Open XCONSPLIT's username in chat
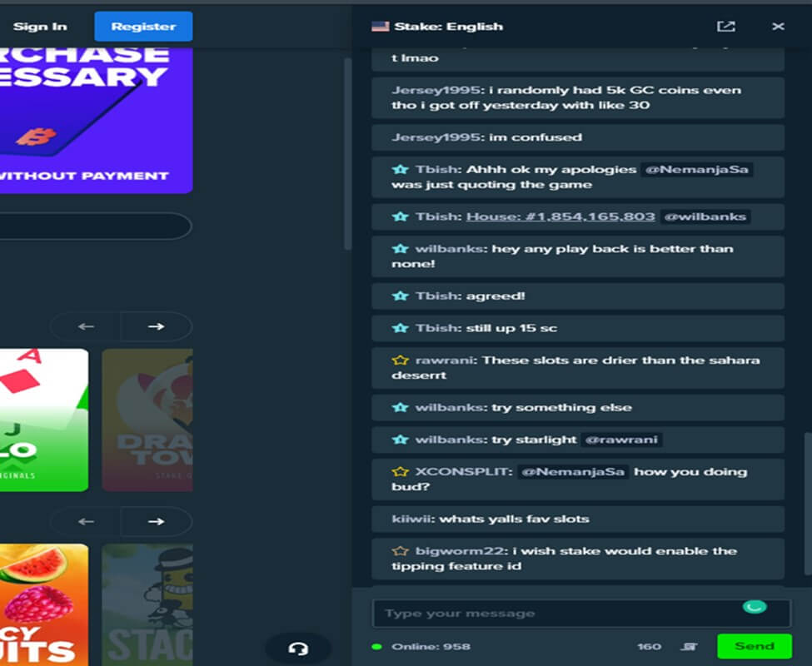Viewport: 812px width, 666px height. [x=464, y=471]
